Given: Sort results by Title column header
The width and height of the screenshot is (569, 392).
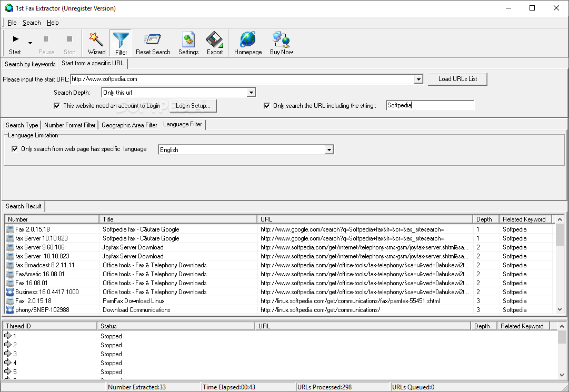Looking at the screenshot, I should (x=178, y=219).
